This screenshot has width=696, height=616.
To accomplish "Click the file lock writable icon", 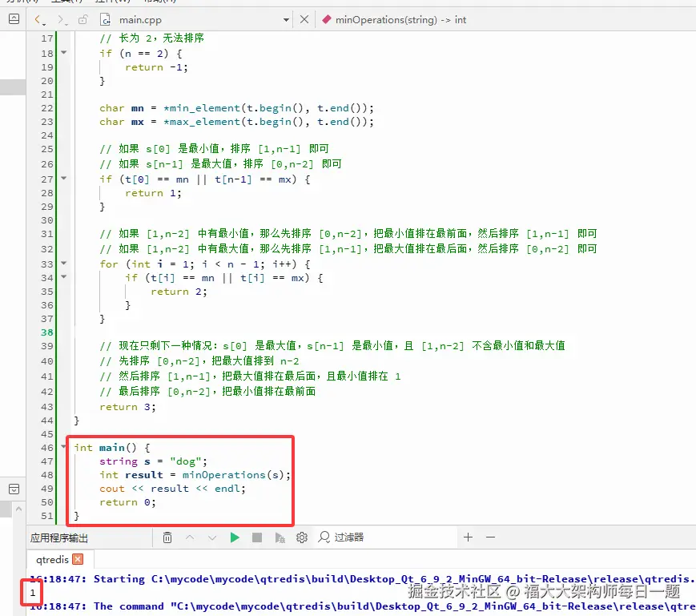I will 83,19.
